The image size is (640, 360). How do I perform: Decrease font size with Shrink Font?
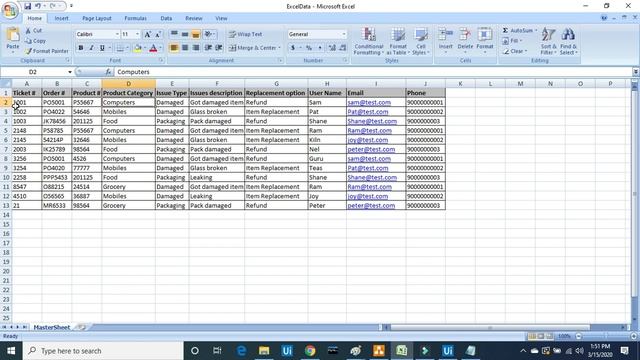pyautogui.click(x=158, y=34)
